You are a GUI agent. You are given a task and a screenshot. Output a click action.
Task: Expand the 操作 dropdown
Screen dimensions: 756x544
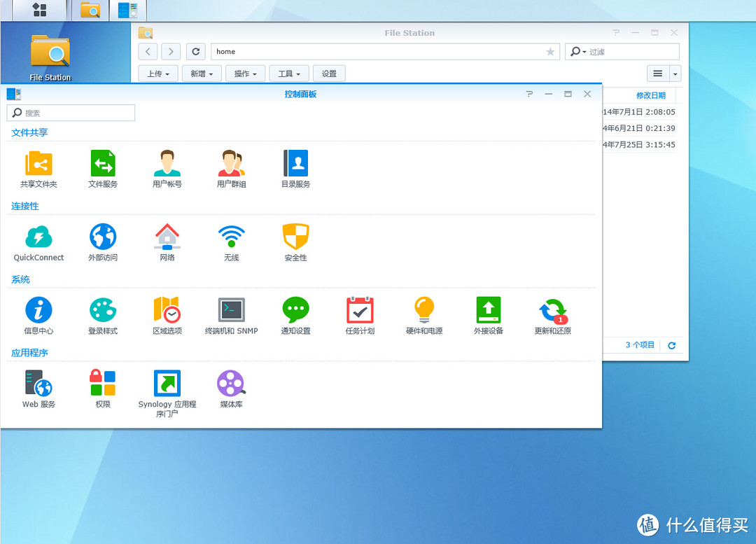[x=246, y=74]
